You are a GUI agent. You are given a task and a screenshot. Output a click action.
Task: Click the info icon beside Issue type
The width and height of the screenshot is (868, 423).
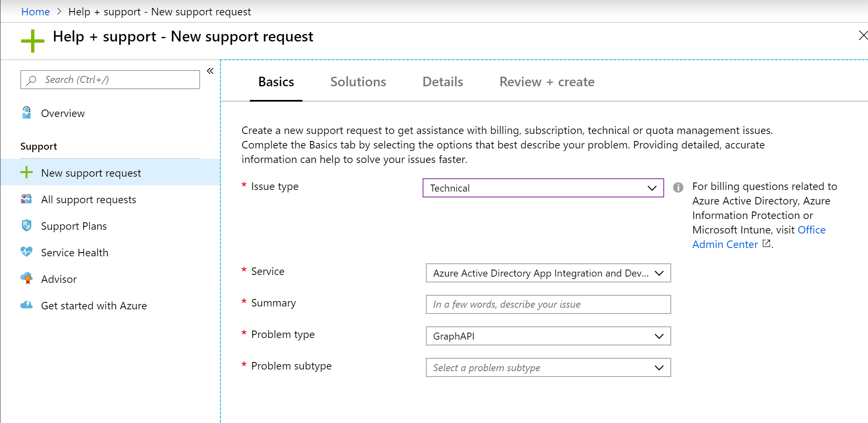tap(678, 187)
